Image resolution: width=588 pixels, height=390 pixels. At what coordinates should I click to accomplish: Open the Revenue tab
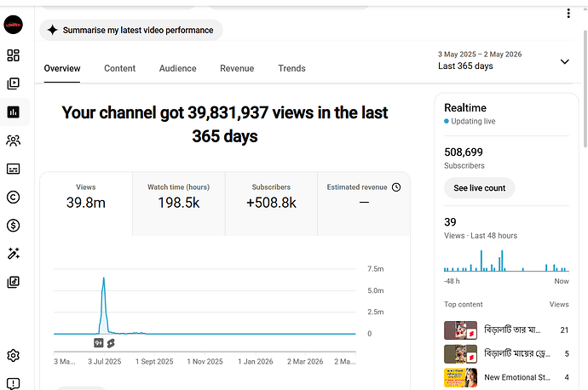[x=237, y=69]
